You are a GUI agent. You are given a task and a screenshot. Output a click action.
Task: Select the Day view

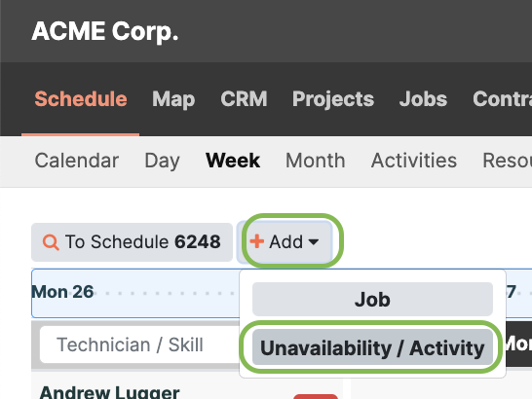[162, 161]
